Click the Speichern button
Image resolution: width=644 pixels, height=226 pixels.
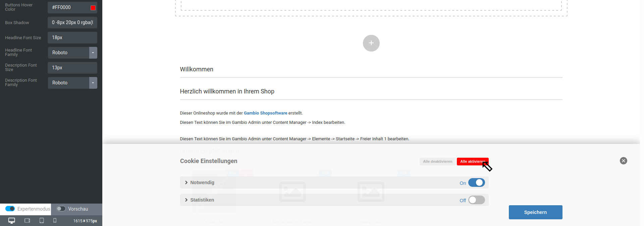[x=535, y=212]
